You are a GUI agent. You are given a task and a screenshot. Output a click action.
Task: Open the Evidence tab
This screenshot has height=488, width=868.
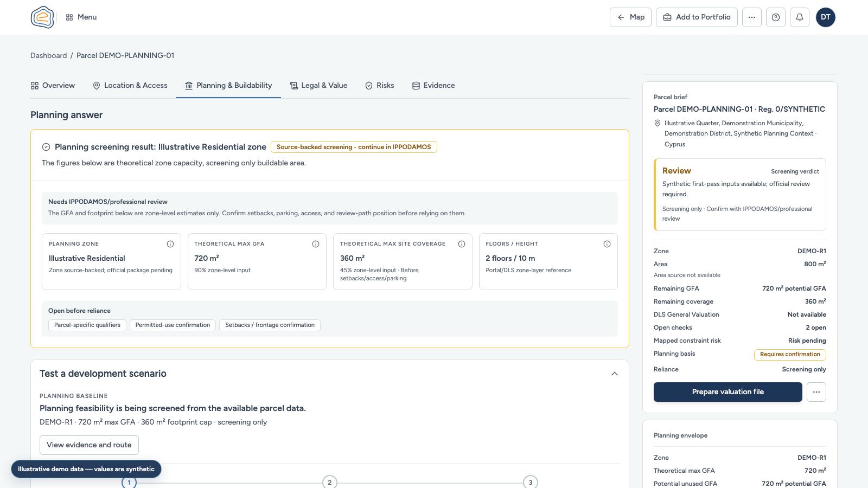coord(433,86)
